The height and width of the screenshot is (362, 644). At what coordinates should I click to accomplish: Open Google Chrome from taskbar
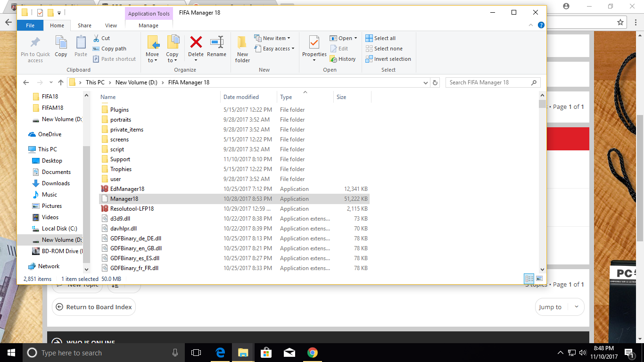(x=312, y=353)
